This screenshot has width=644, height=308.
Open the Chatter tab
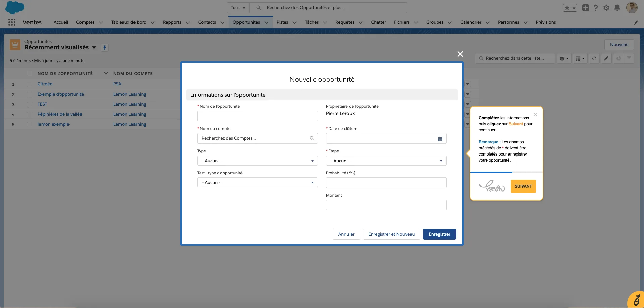(x=378, y=22)
